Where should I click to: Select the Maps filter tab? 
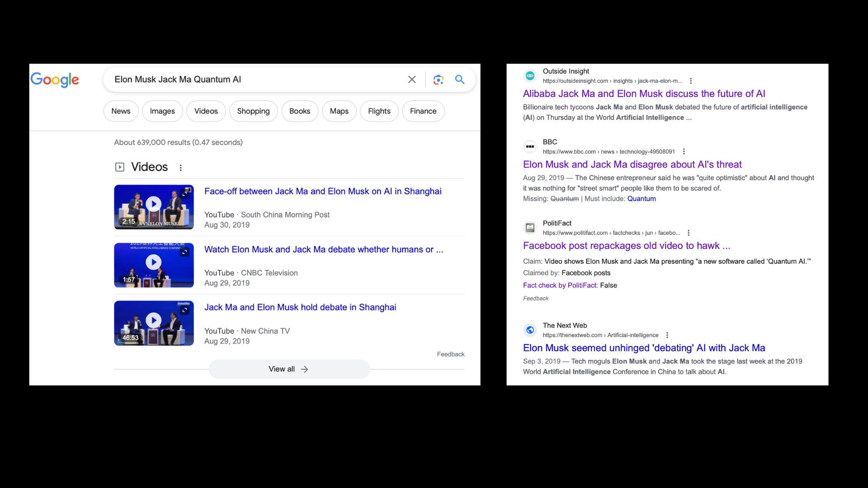339,111
